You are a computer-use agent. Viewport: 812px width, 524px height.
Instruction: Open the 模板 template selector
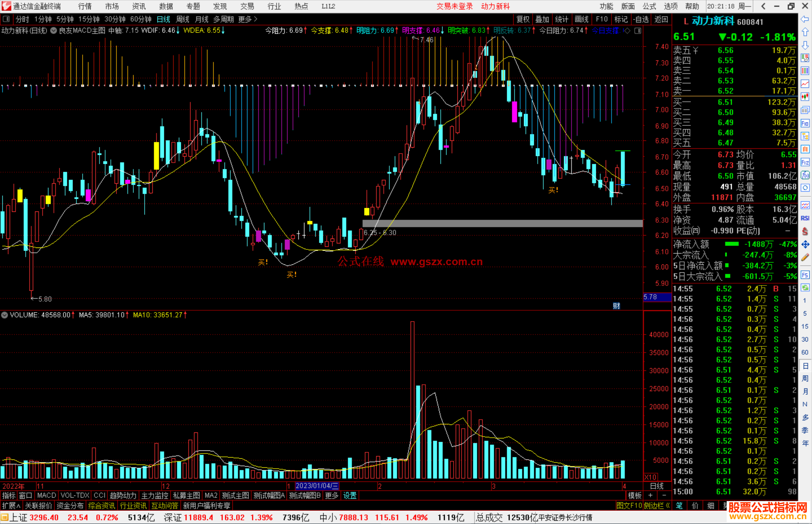tap(635, 495)
